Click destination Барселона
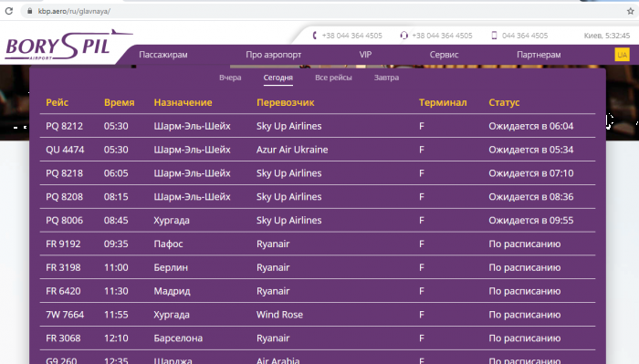 tap(178, 338)
